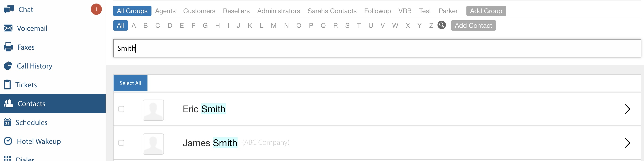Check the box beside Eric Smith
Image resolution: width=644 pixels, height=161 pixels.
[121, 109]
